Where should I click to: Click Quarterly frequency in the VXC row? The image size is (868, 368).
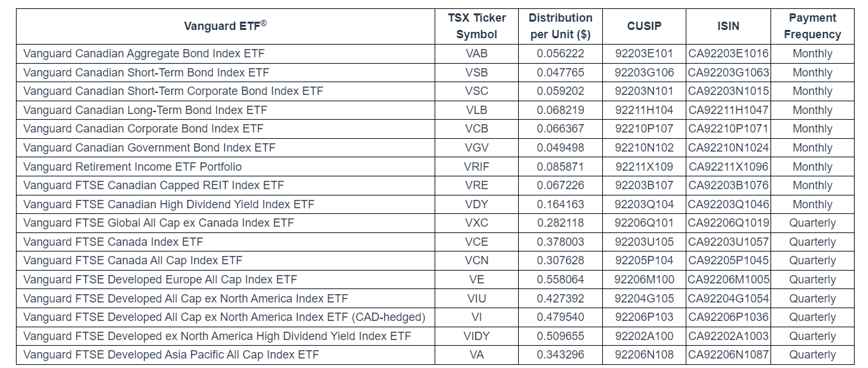pos(812,223)
